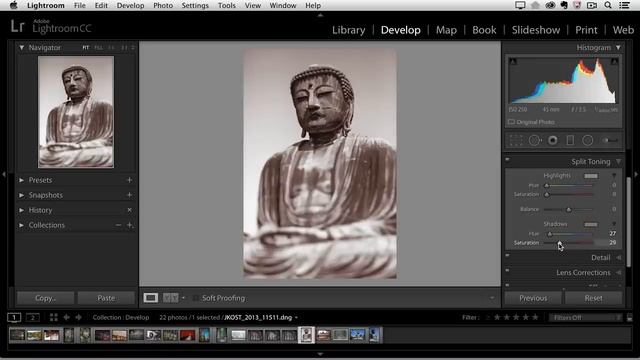Open the Photo menu
640x360 pixels.
[x=163, y=5]
